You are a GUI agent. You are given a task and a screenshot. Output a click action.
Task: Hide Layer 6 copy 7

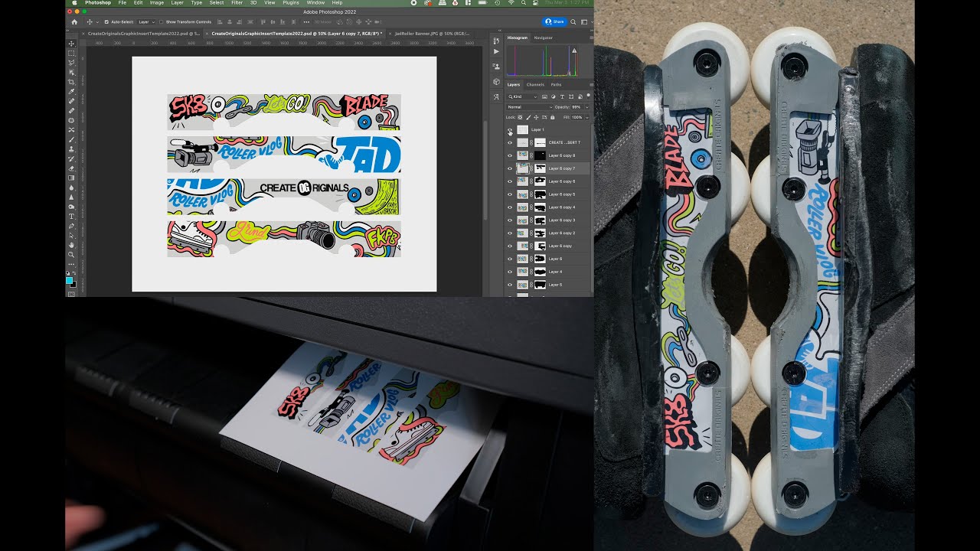(x=510, y=168)
